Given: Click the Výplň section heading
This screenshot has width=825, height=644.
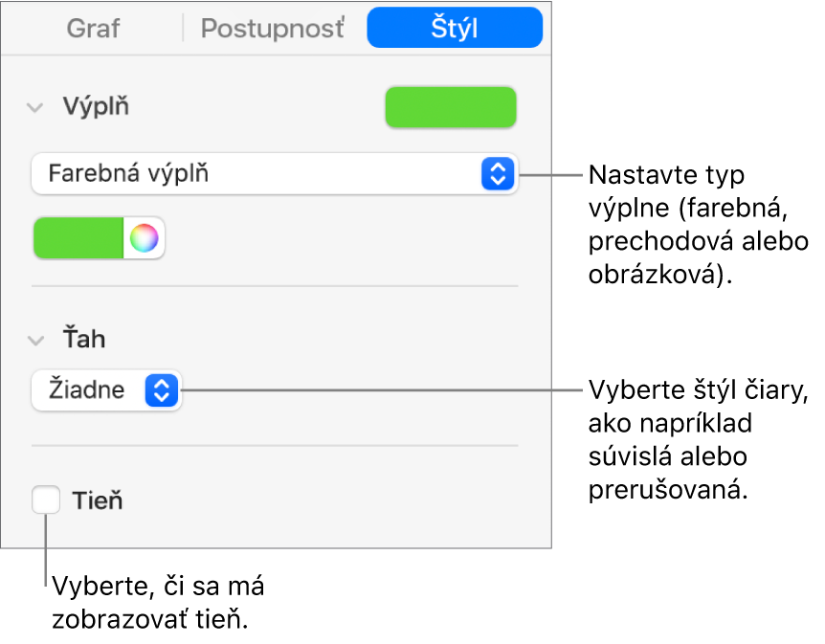Looking at the screenshot, I should (96, 107).
